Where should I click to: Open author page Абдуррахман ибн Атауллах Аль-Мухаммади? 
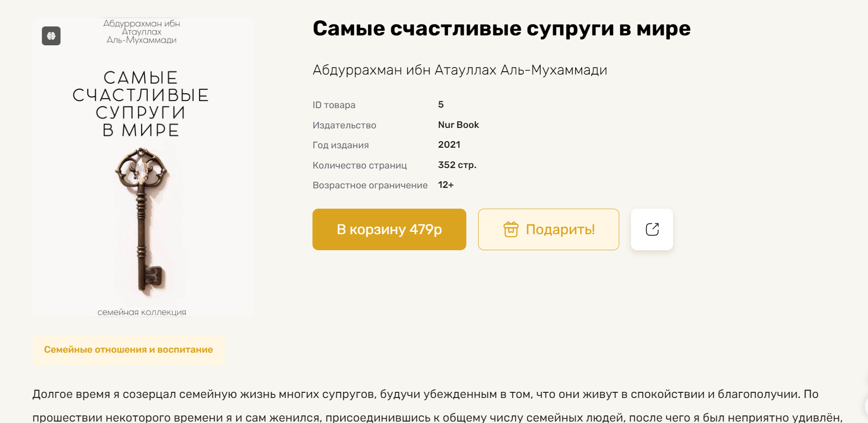click(460, 70)
